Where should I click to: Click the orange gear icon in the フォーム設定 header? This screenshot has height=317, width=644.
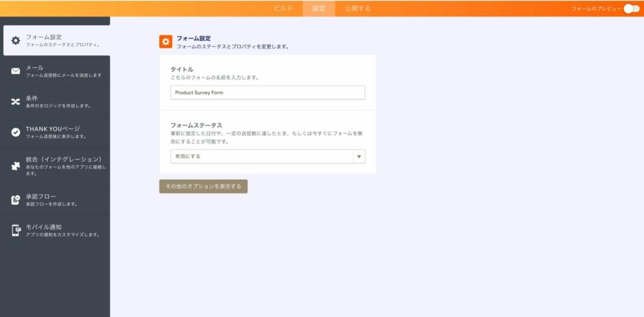coord(166,42)
